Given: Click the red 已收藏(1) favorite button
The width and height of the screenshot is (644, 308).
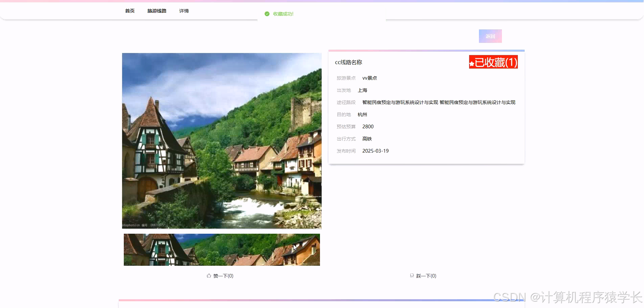Looking at the screenshot, I should coord(493,62).
